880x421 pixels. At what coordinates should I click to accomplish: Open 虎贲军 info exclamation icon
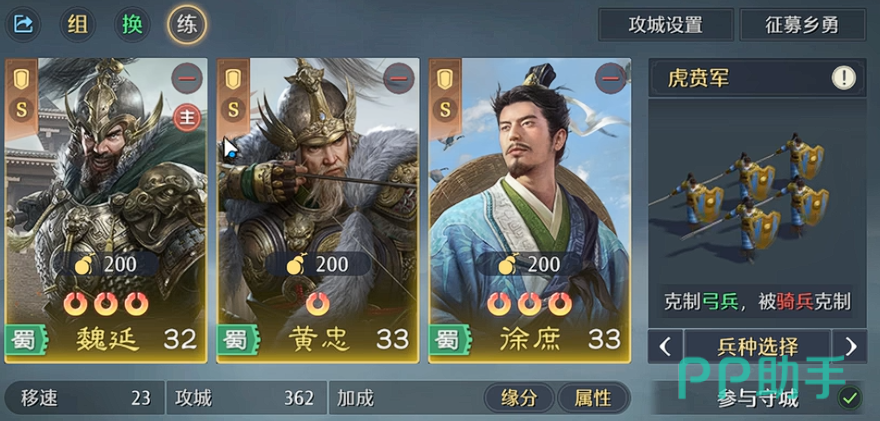844,78
